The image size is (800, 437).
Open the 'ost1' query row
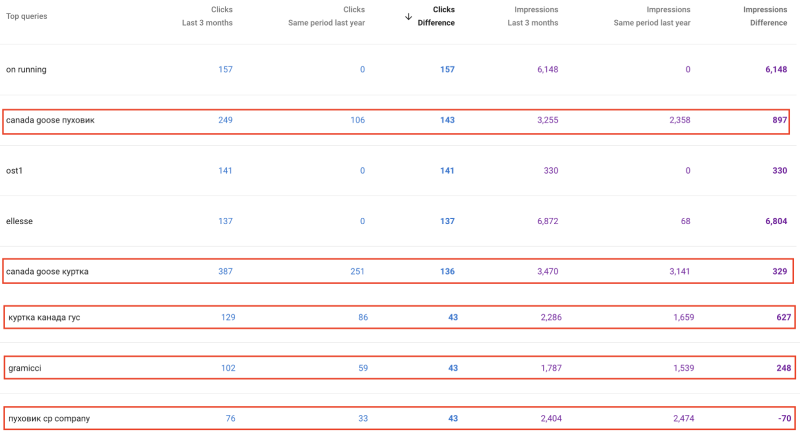point(15,170)
